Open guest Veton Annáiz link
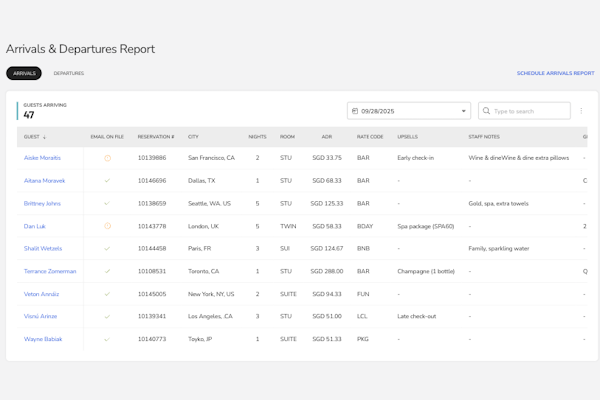Screen dimensions: 600x400 coord(42,294)
